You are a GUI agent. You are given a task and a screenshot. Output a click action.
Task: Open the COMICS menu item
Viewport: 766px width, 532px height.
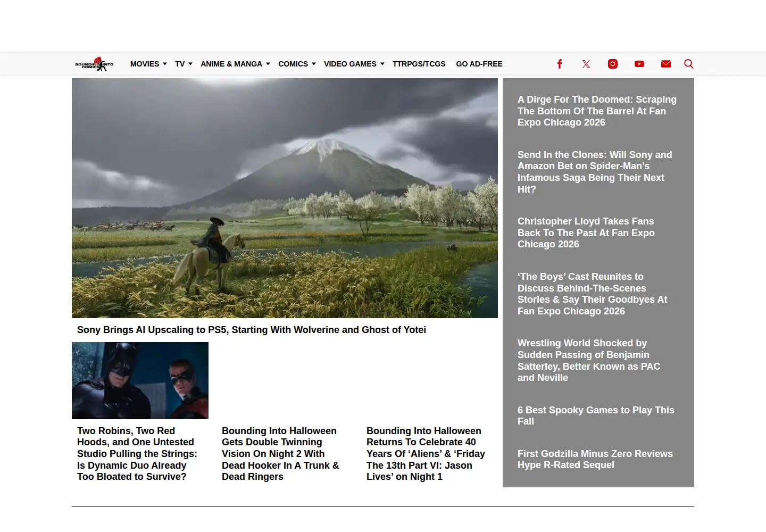pyautogui.click(x=293, y=64)
